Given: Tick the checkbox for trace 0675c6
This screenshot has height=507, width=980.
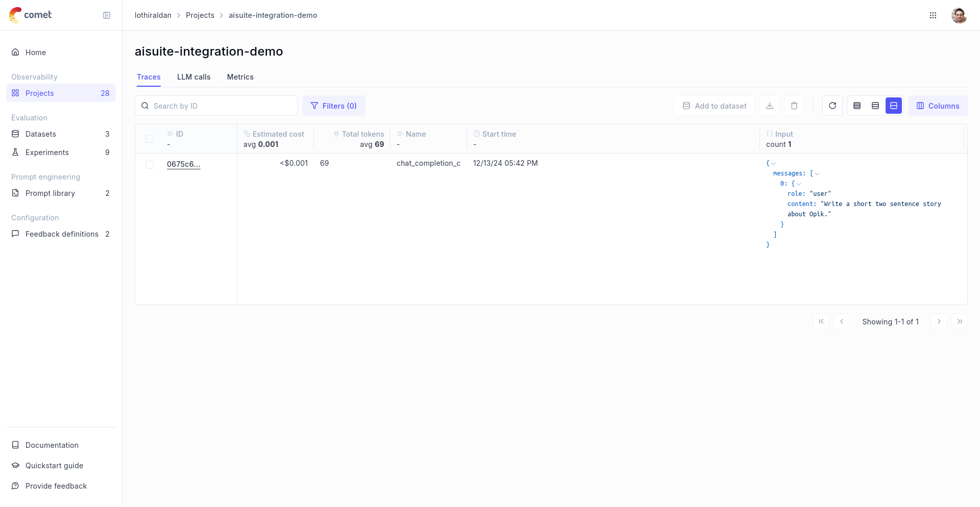Looking at the screenshot, I should tap(150, 165).
